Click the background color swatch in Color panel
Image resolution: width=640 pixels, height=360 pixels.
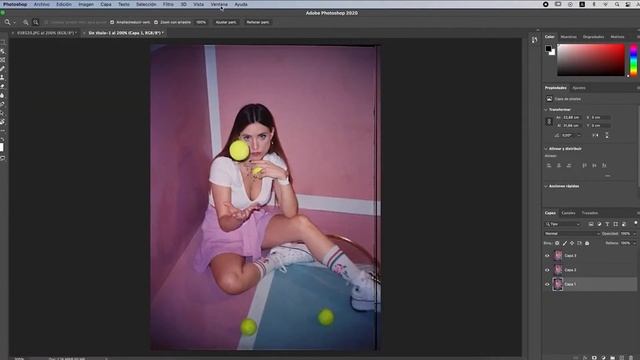[x=553, y=53]
